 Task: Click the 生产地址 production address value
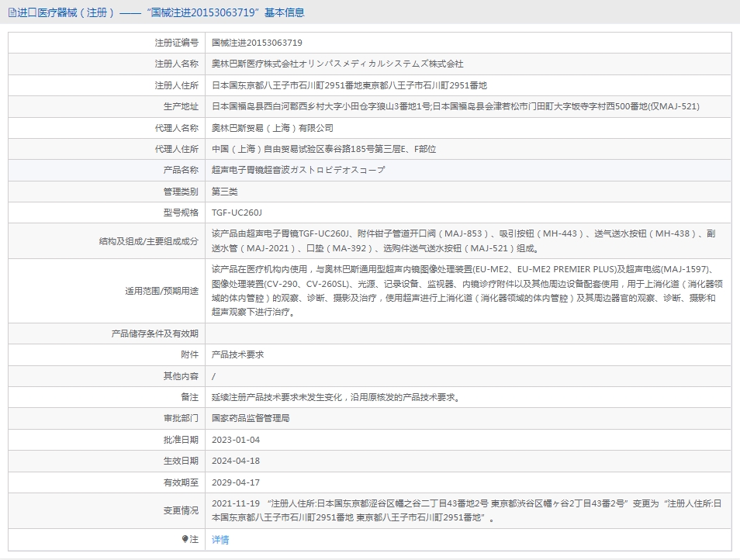[455, 106]
